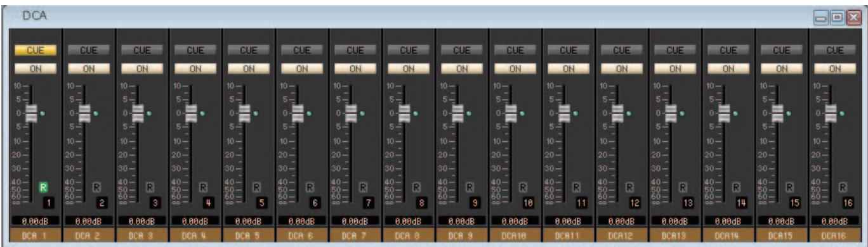Viewport: 868px width, 247px height.
Task: Click the R icon on DCA 2 strip
Action: (x=96, y=187)
